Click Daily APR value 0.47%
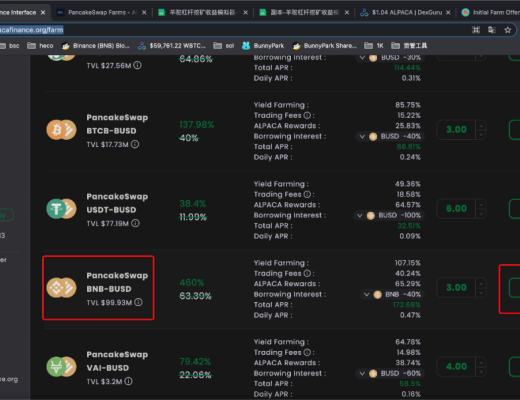The width and height of the screenshot is (520, 400). 410,315
